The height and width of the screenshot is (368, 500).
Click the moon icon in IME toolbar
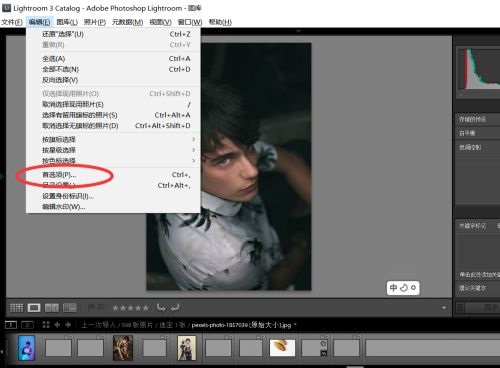[x=404, y=288]
